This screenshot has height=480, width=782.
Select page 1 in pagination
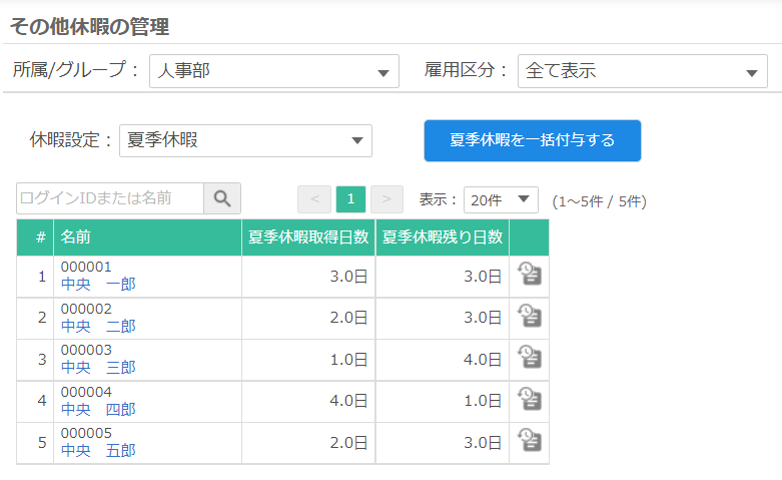(350, 199)
